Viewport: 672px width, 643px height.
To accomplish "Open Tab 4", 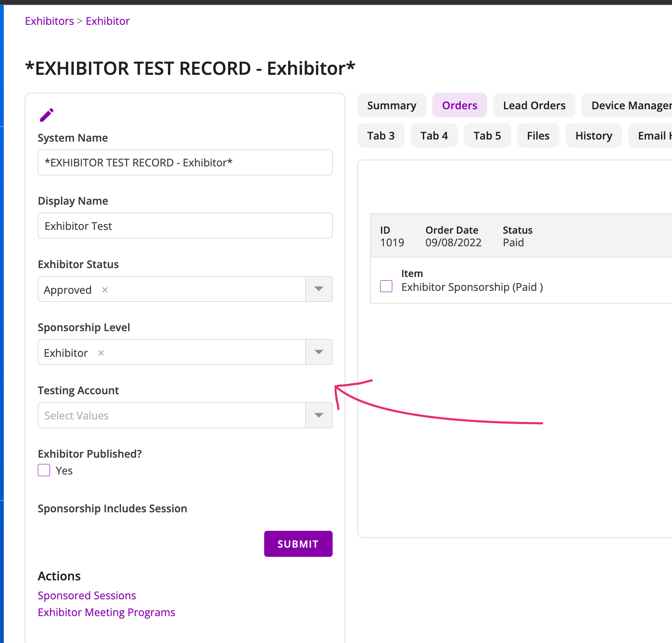I will (434, 136).
